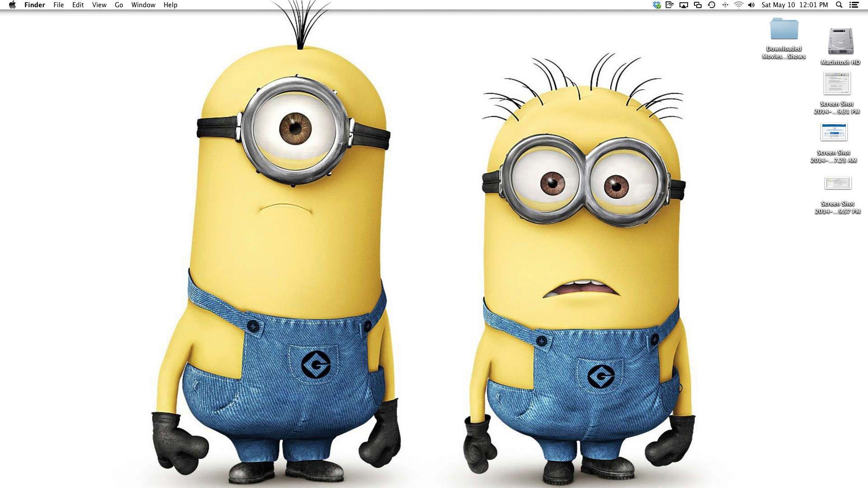Open Notification Center
The image size is (868, 488).
click(x=854, y=5)
